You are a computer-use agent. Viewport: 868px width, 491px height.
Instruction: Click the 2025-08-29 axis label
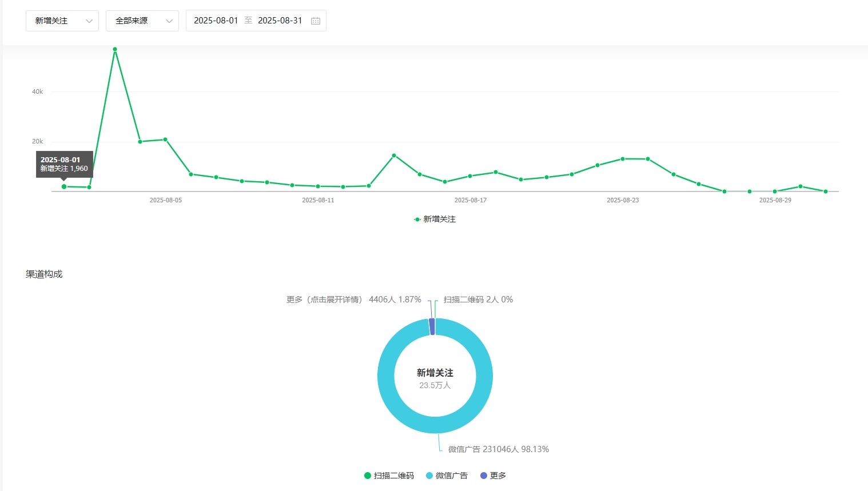point(775,200)
